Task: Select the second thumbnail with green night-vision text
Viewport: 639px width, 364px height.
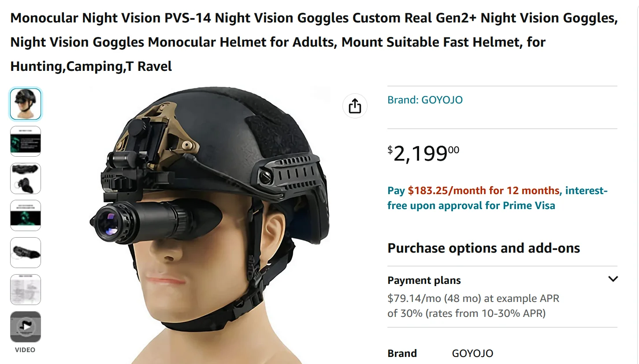Action: click(x=26, y=141)
